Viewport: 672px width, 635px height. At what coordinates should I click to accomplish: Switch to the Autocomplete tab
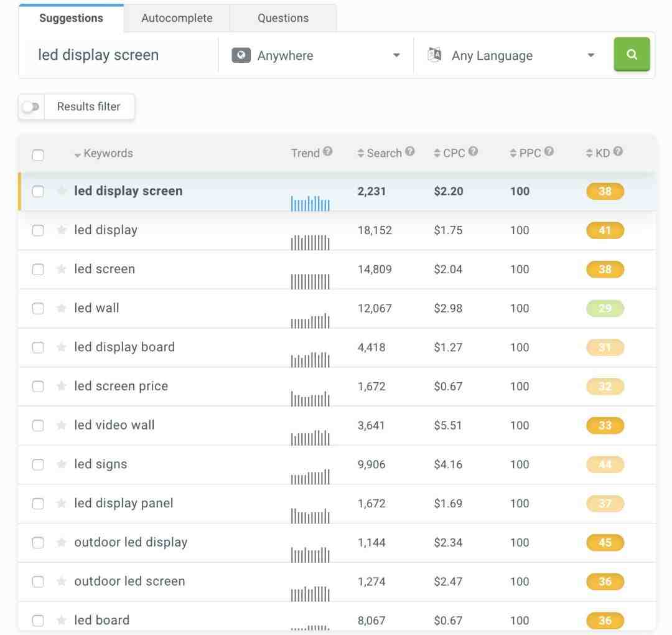coord(177,18)
